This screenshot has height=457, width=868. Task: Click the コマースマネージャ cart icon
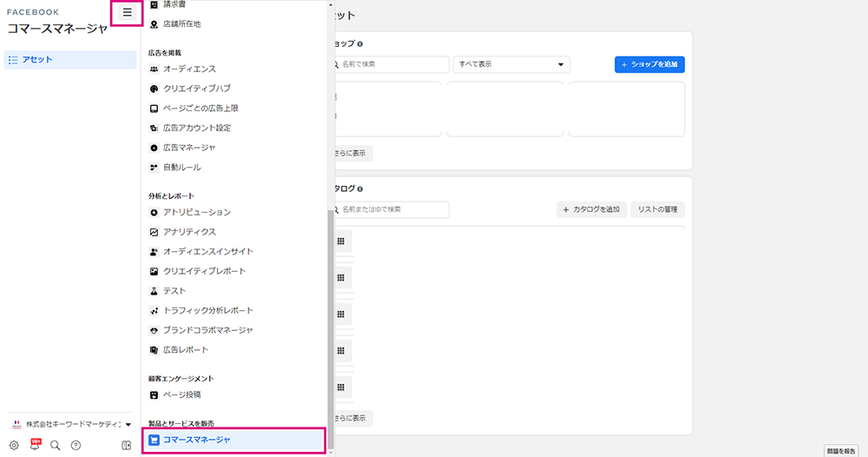click(154, 440)
